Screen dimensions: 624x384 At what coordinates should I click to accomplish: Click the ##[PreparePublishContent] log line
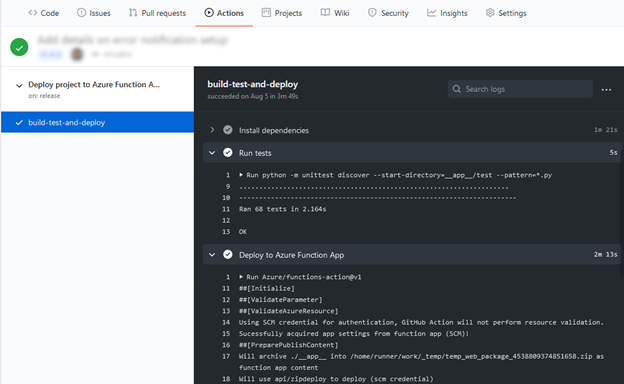289,345
